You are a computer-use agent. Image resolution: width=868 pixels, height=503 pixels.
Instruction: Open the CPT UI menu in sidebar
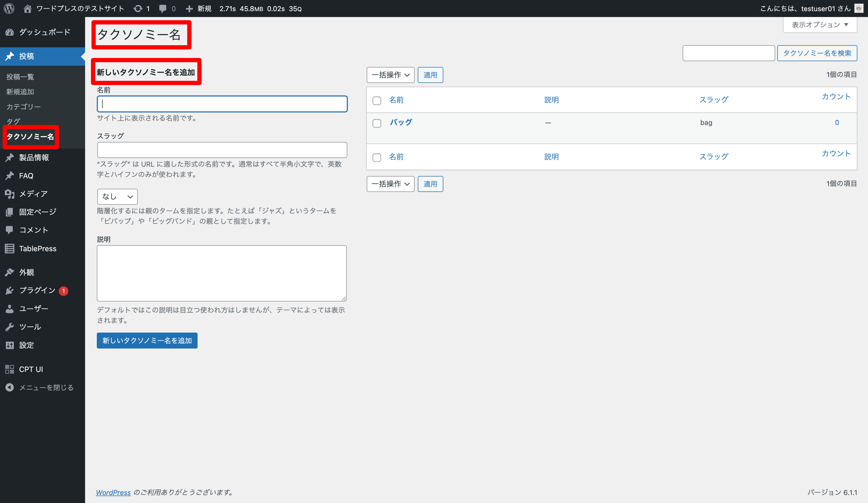click(31, 369)
